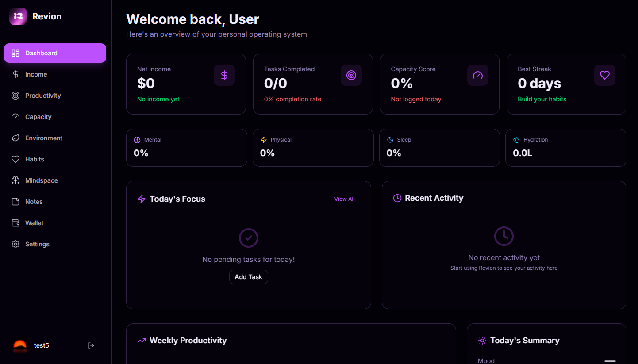Select the Income dollar icon in sidebar
638x364 pixels.
point(15,74)
